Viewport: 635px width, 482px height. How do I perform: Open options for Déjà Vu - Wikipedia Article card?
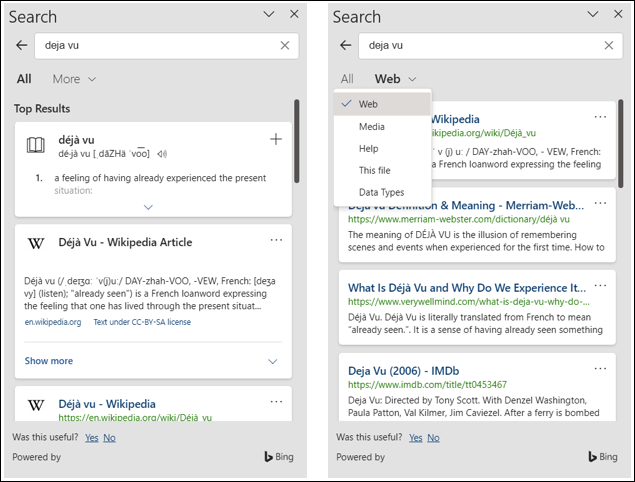click(276, 240)
